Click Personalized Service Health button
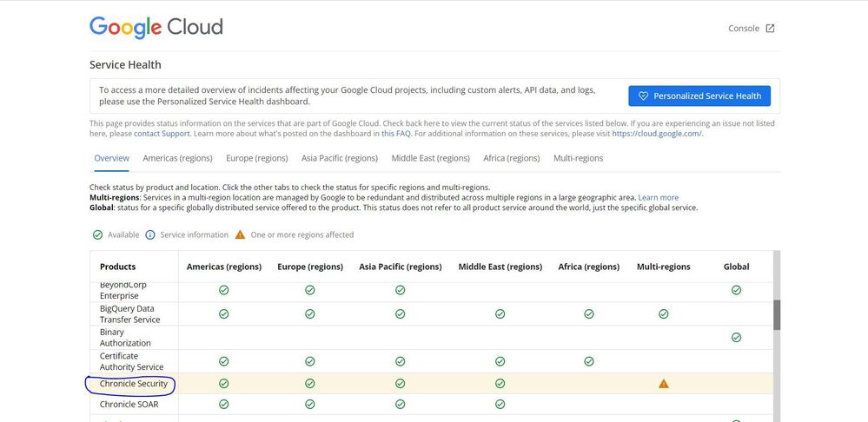Screen dimensions: 868x422 pyautogui.click(x=699, y=96)
